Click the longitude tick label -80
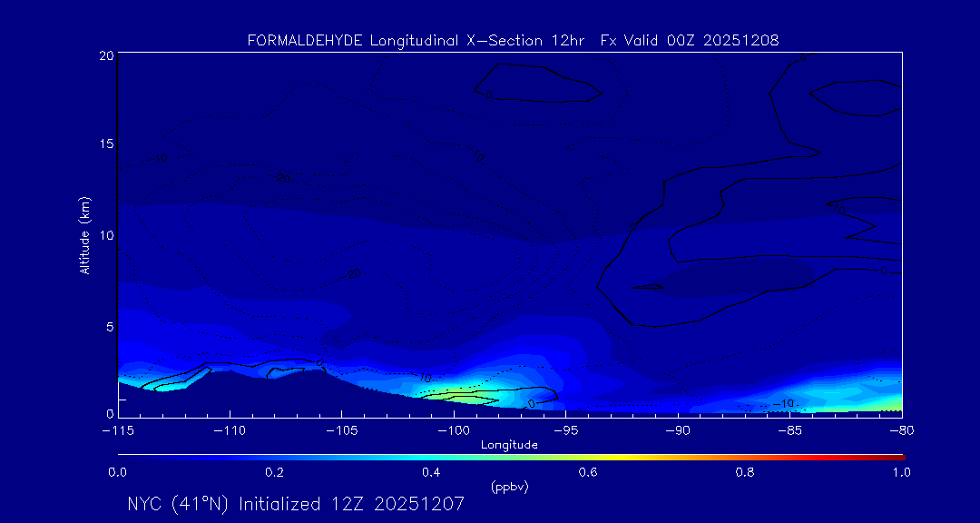This screenshot has height=523, width=980. [902, 431]
